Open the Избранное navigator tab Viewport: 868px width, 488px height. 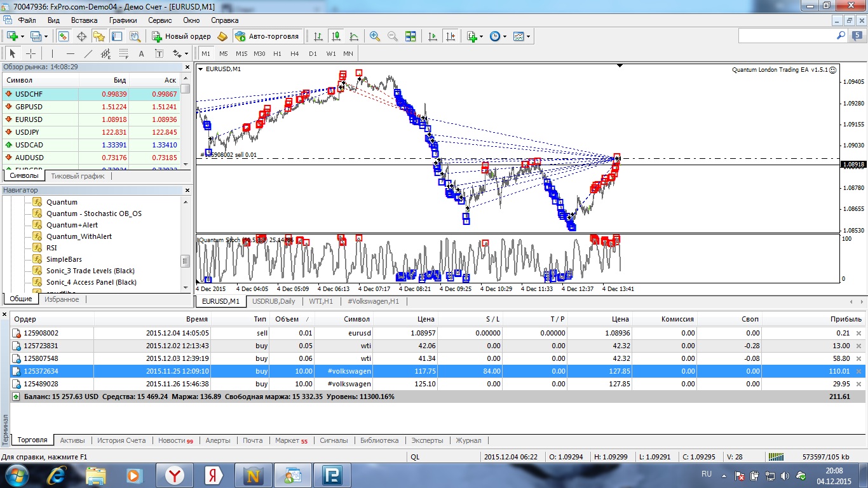62,299
